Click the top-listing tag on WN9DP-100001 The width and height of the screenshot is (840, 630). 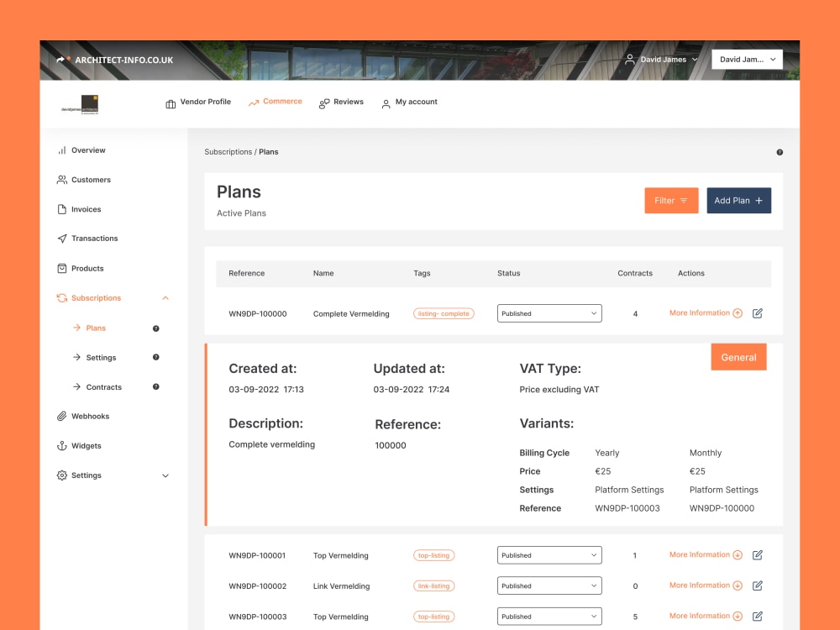434,555
